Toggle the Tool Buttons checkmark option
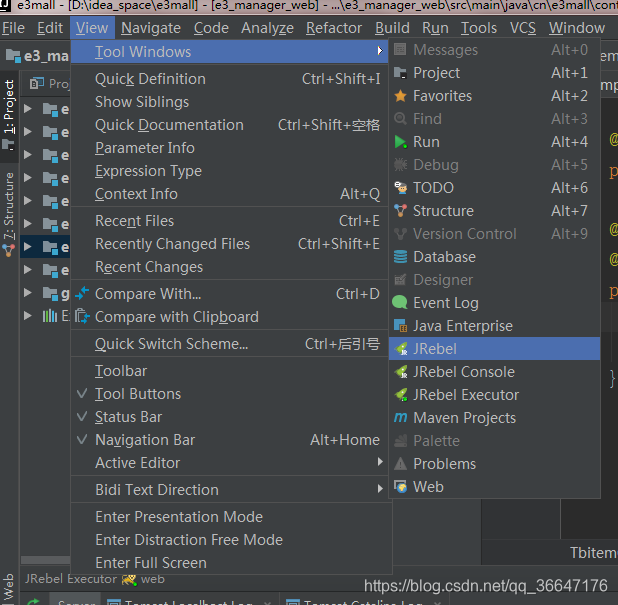The width and height of the screenshot is (618, 605). [x=229, y=394]
